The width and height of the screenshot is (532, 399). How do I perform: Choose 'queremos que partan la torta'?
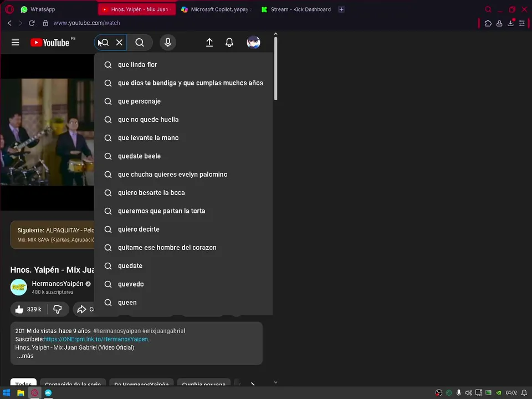pyautogui.click(x=183, y=211)
